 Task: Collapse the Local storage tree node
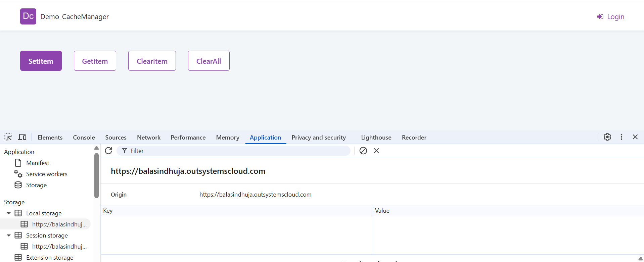9,213
